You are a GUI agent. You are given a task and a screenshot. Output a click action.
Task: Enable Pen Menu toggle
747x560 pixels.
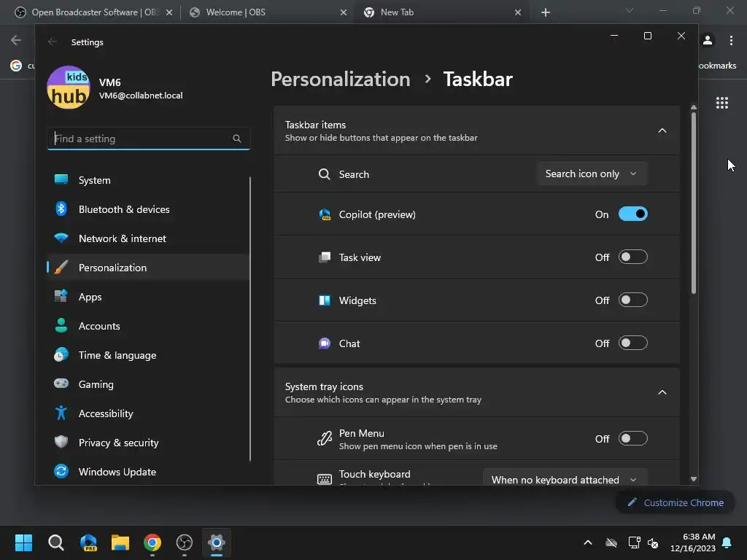pyautogui.click(x=632, y=438)
